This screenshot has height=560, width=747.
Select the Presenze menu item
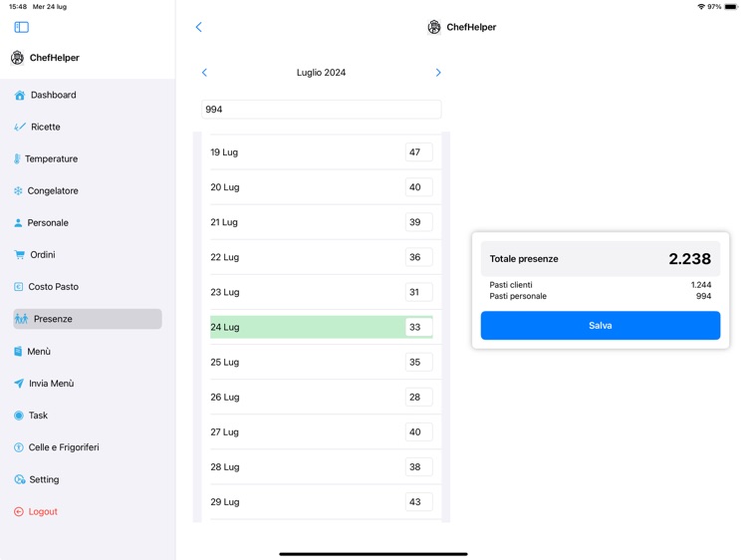(x=88, y=319)
